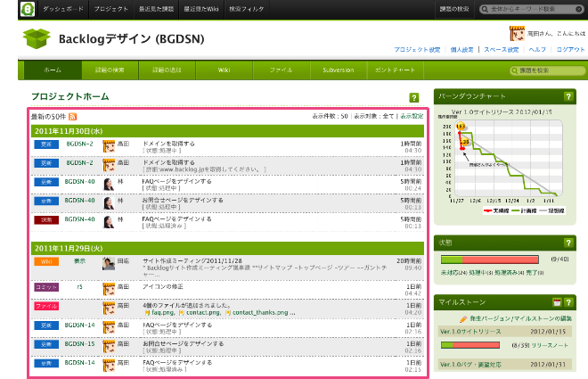Open 個人設定 link

point(461,50)
